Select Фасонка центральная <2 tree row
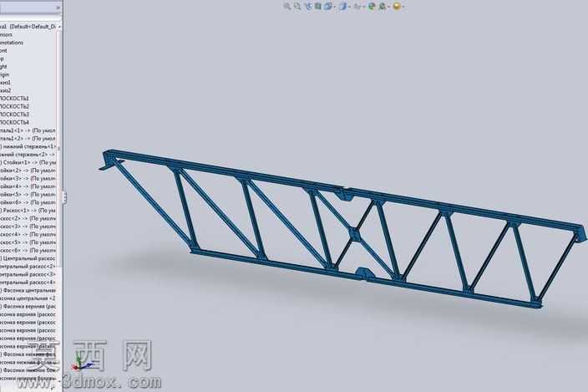Screen dimensions: 588x392 [x=28, y=298]
